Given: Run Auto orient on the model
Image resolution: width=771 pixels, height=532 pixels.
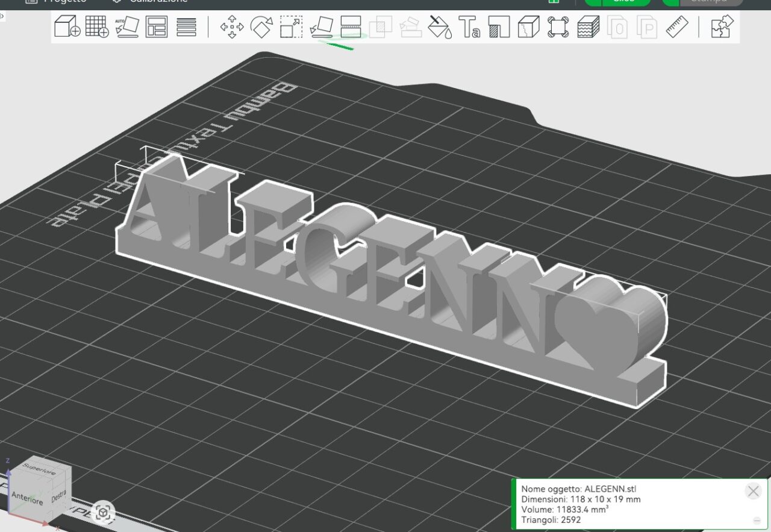Looking at the screenshot, I should pos(126,27).
